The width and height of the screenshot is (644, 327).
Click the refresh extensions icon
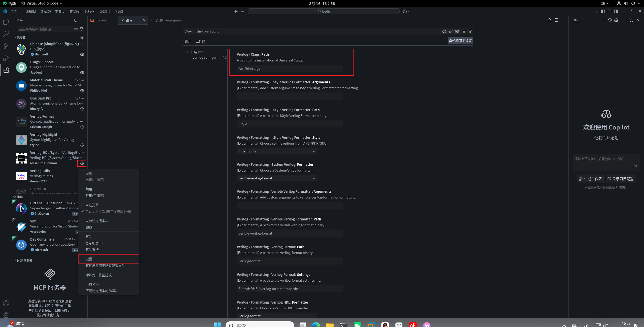click(x=76, y=20)
